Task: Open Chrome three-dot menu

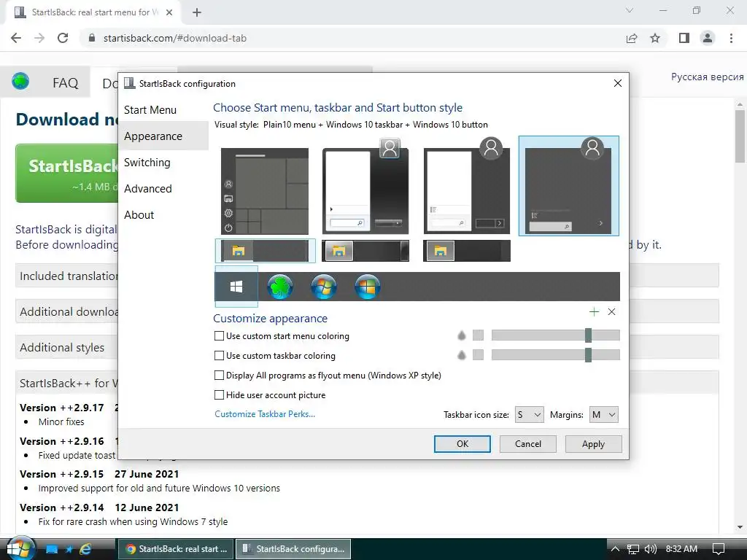Action: pos(731,38)
